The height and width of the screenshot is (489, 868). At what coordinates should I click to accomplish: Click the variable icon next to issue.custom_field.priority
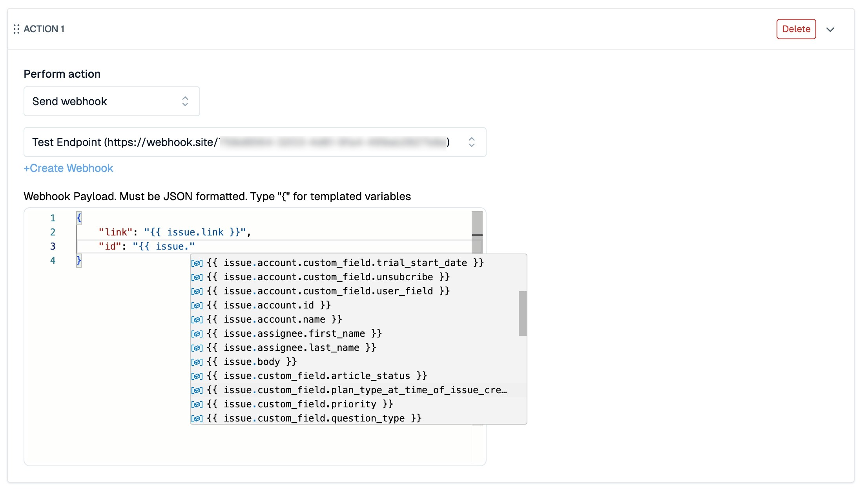[197, 404]
